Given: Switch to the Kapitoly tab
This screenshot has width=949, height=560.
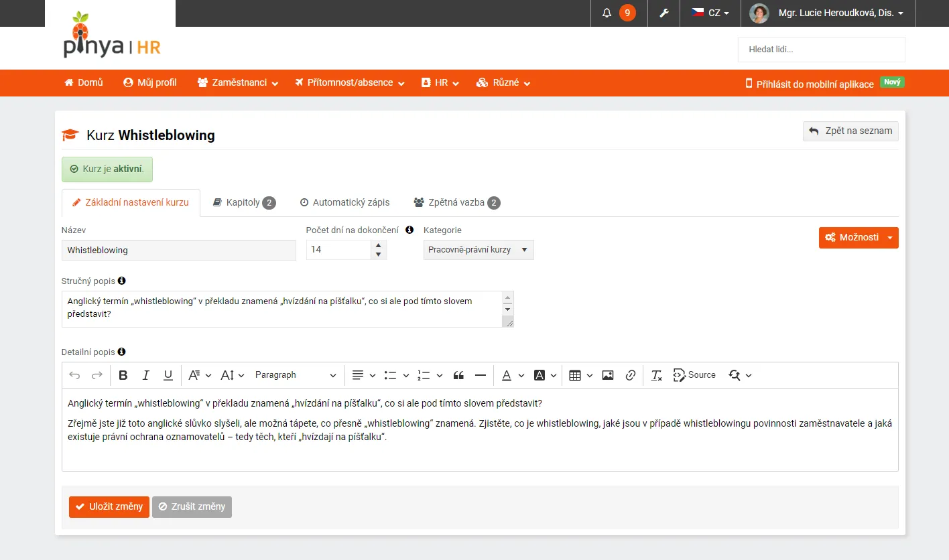Looking at the screenshot, I should (244, 202).
